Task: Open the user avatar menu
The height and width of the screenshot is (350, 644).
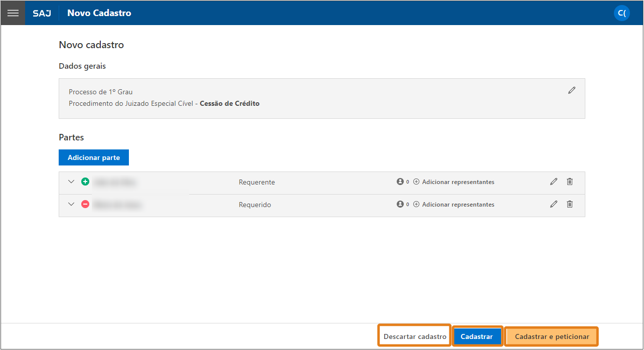Action: click(622, 13)
